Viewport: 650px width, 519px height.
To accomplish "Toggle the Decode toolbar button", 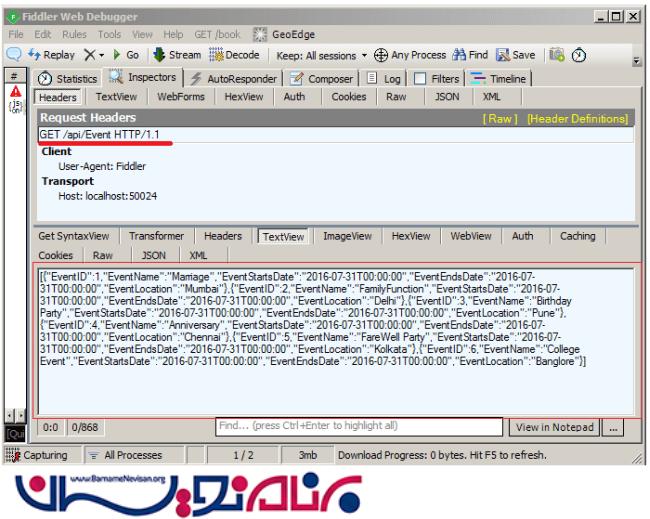I will coord(235,55).
